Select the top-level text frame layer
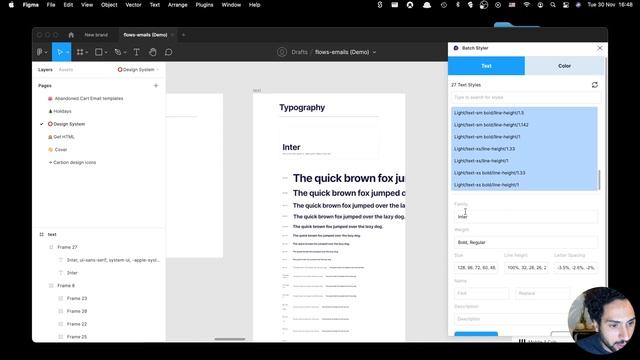This screenshot has height=360, width=640. 52,234
